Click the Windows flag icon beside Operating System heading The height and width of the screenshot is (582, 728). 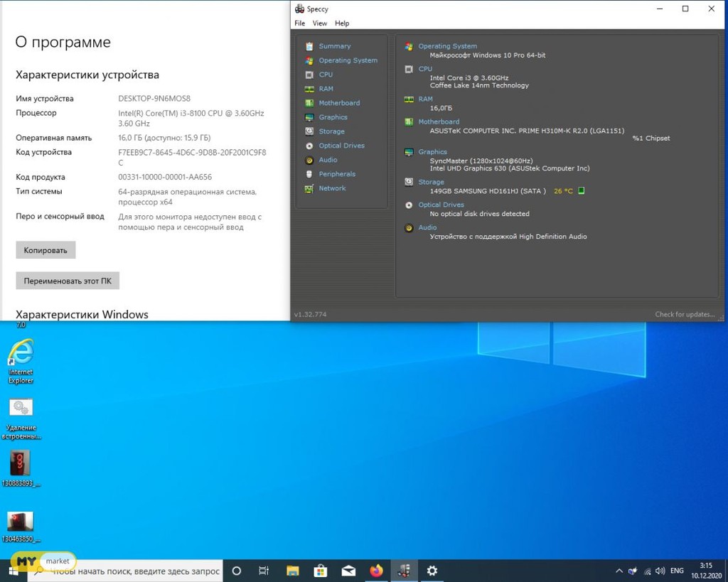(409, 46)
